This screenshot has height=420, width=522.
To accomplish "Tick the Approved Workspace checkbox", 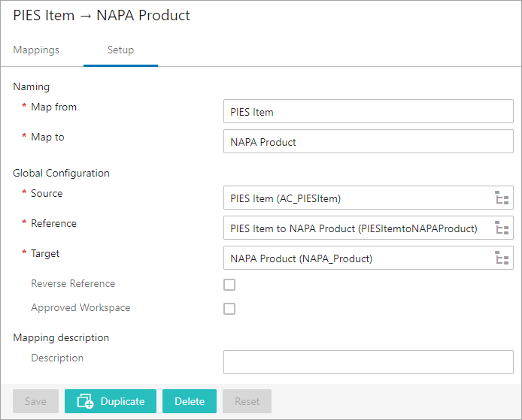I will [x=229, y=309].
